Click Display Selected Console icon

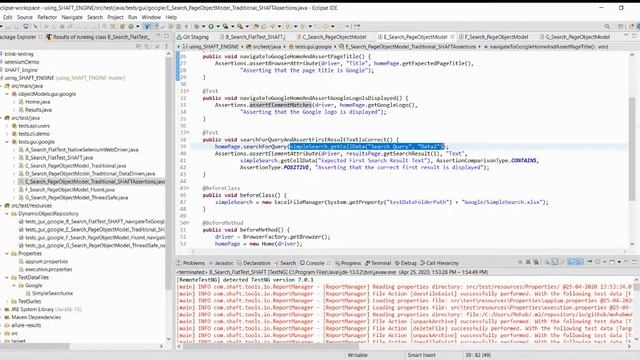(598, 262)
